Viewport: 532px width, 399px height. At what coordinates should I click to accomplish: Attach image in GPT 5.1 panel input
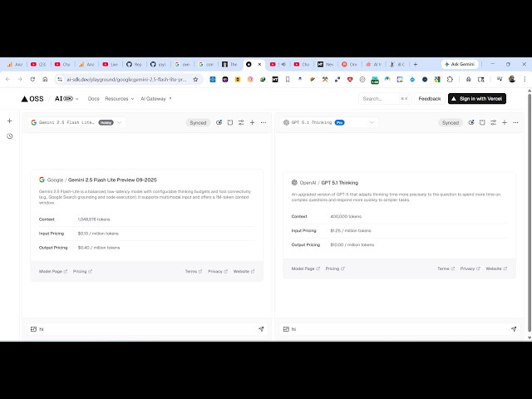pyautogui.click(x=286, y=329)
